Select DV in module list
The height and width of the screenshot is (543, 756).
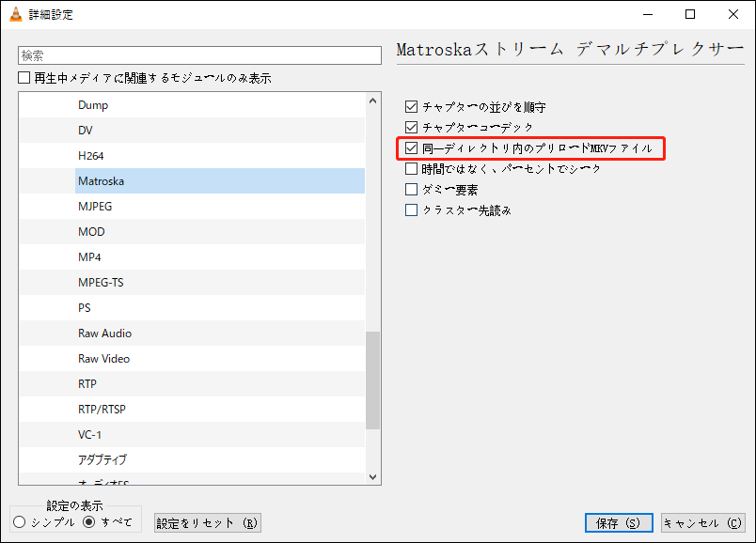tap(192, 130)
